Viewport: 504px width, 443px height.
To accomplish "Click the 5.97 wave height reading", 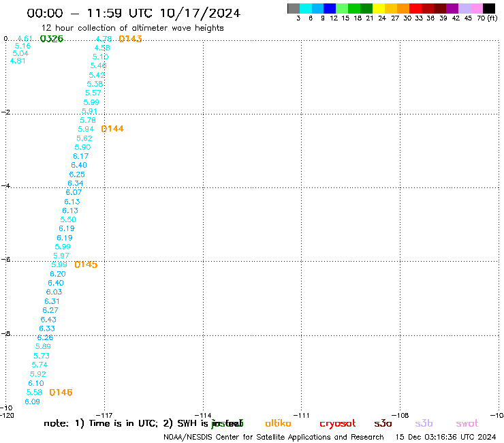I will point(61,256).
